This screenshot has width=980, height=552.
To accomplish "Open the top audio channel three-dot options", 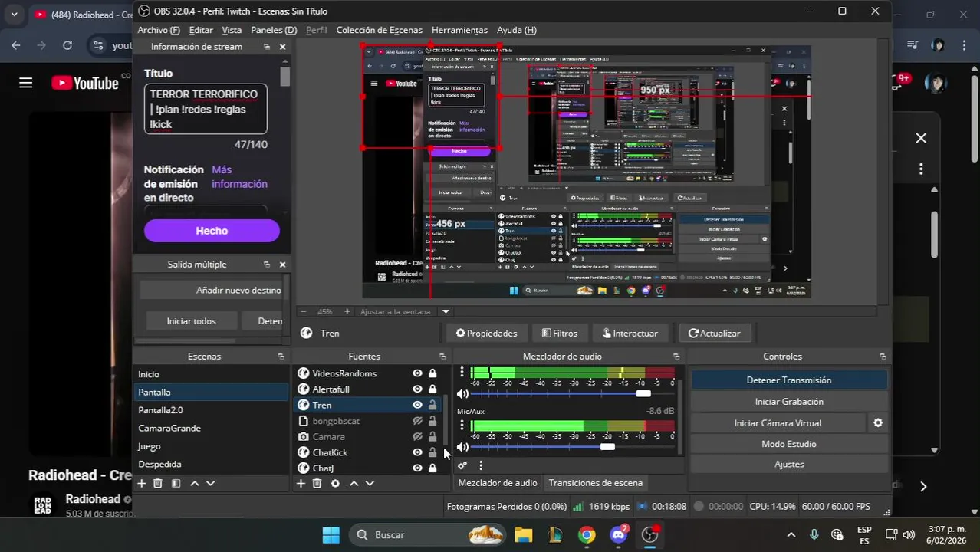I will [x=462, y=372].
